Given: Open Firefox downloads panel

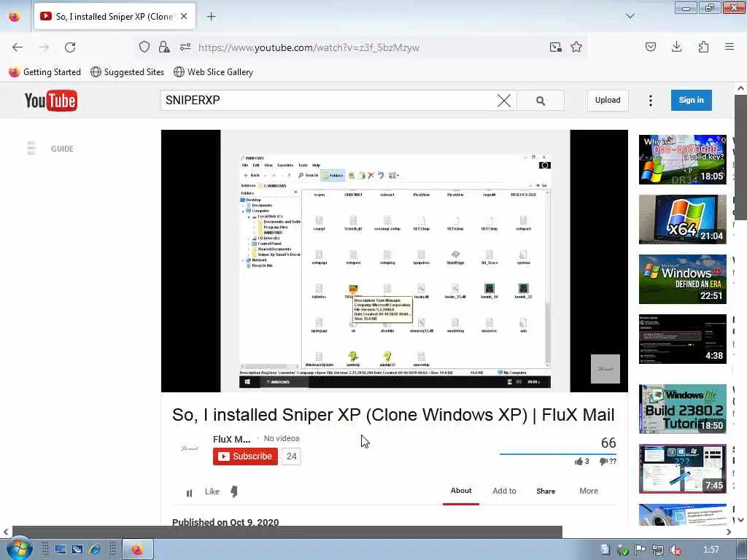Looking at the screenshot, I should (x=676, y=47).
